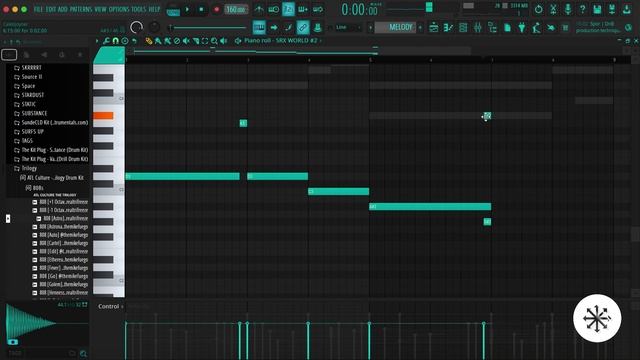Toggle typing keyboard to piano button
The height and width of the screenshot is (360, 640).
click(x=259, y=27)
